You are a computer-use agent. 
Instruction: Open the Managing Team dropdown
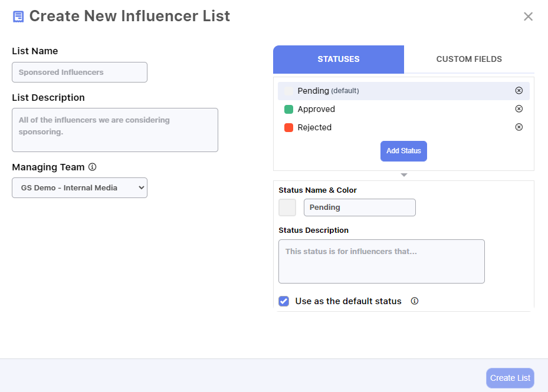tap(80, 188)
